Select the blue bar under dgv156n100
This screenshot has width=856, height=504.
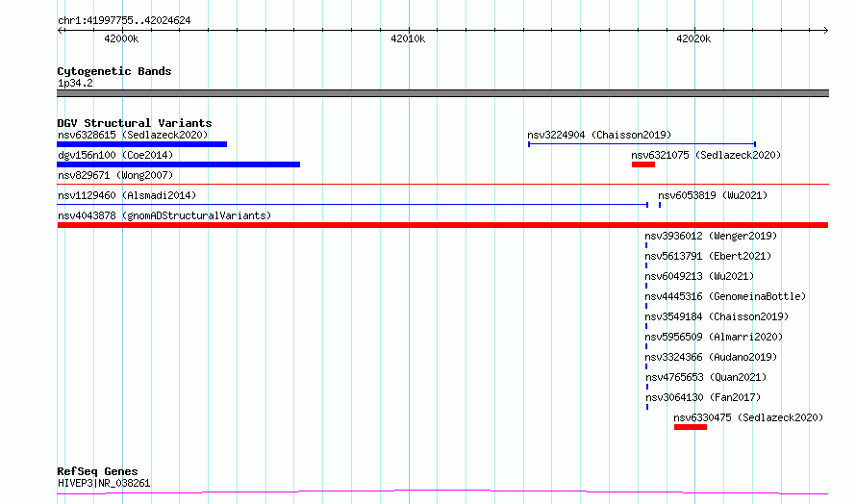pos(179,164)
